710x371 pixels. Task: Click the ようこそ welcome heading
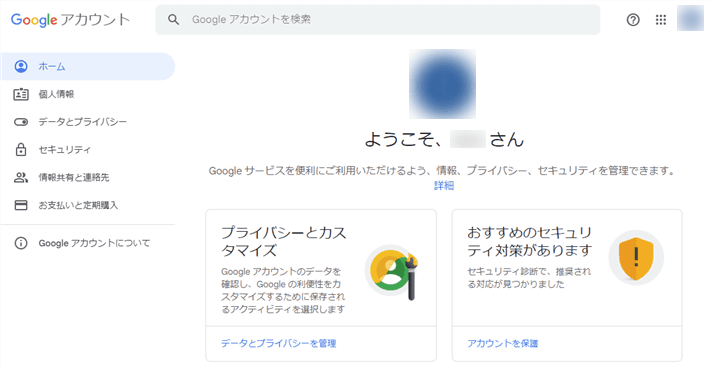444,139
